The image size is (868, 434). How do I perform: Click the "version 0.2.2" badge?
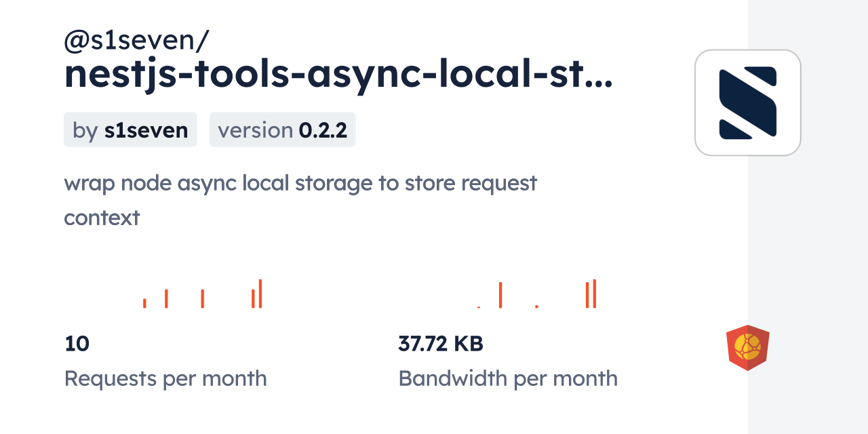[x=282, y=130]
